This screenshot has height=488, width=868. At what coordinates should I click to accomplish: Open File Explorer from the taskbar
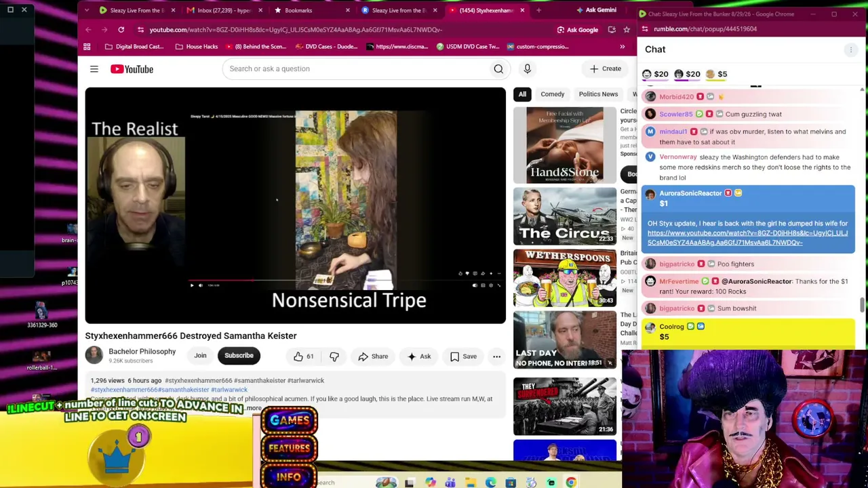click(x=471, y=483)
